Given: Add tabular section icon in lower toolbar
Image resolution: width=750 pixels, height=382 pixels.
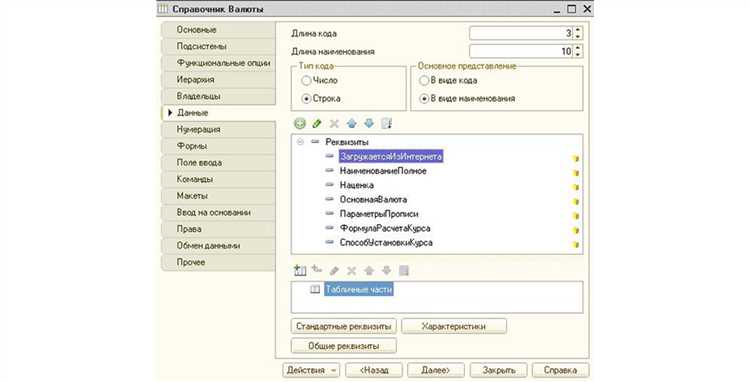Looking at the screenshot, I should pyautogui.click(x=300, y=271).
